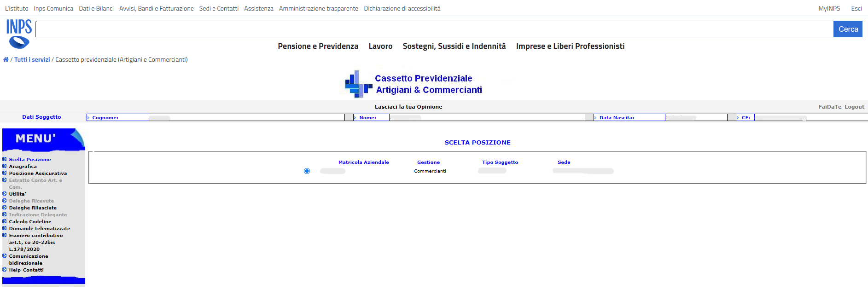The width and height of the screenshot is (868, 307).
Task: Click the bullet icon beside Domande telematizzate
Action: (x=5, y=228)
